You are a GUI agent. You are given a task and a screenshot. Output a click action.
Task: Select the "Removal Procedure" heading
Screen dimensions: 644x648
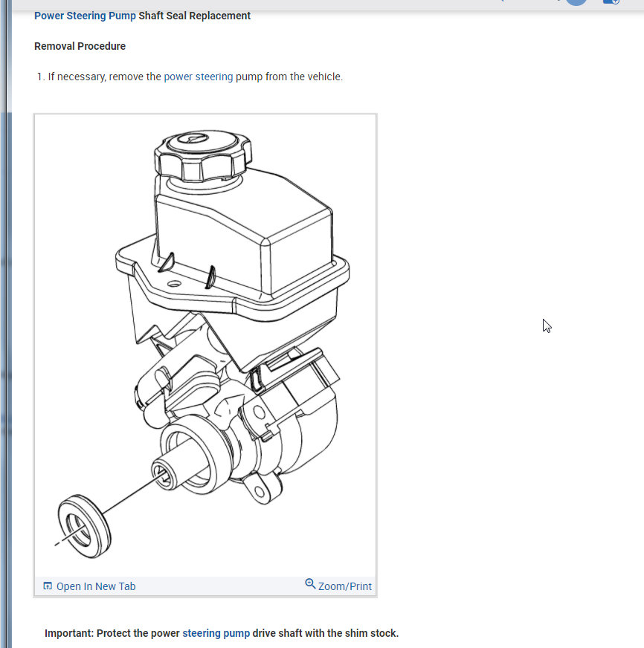(x=80, y=46)
